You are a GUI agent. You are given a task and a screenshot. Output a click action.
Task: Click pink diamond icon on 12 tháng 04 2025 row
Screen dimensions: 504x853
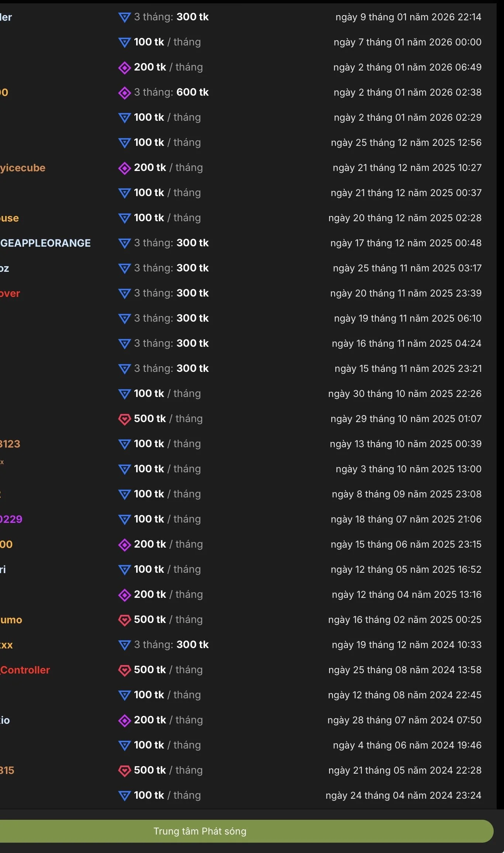tap(125, 595)
